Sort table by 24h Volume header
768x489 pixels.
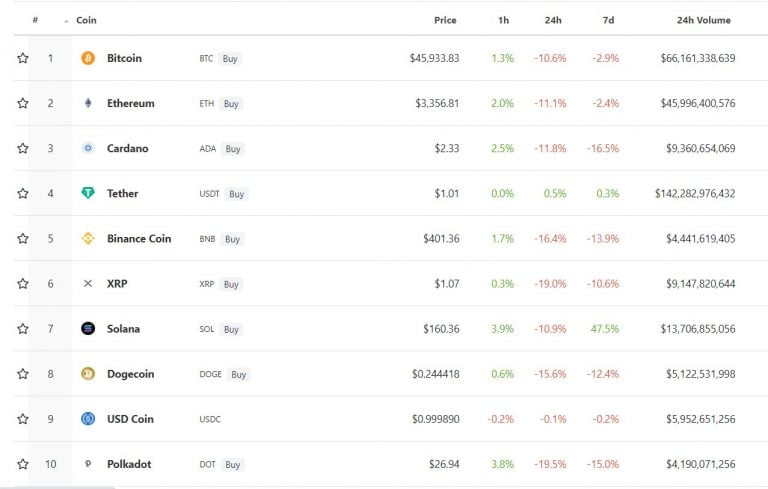click(x=703, y=20)
